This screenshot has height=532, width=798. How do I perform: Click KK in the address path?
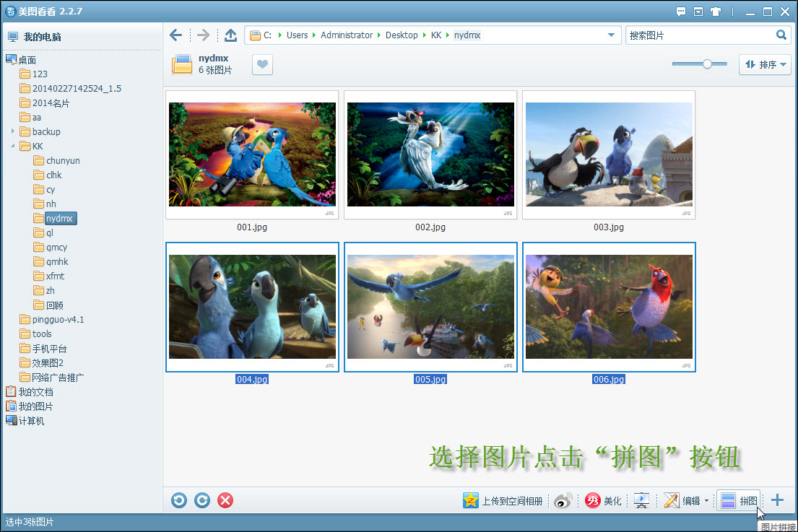pos(436,35)
